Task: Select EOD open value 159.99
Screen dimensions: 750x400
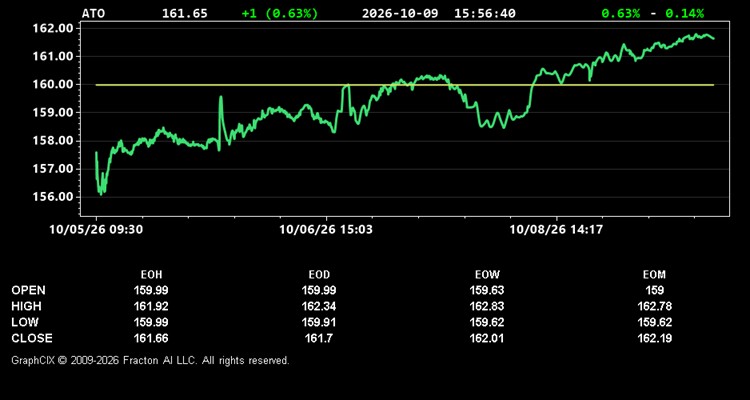Action: coord(319,290)
